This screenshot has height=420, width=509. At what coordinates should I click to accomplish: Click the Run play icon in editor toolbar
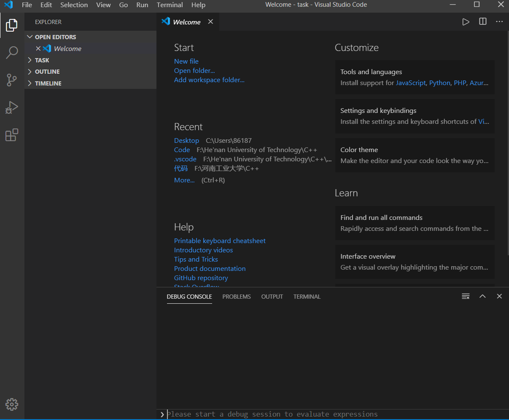(x=466, y=22)
